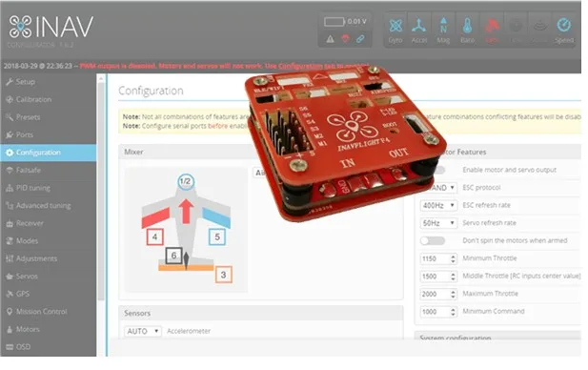Click the gear icon beside Configuration
588x370 pixels.
(x=10, y=153)
